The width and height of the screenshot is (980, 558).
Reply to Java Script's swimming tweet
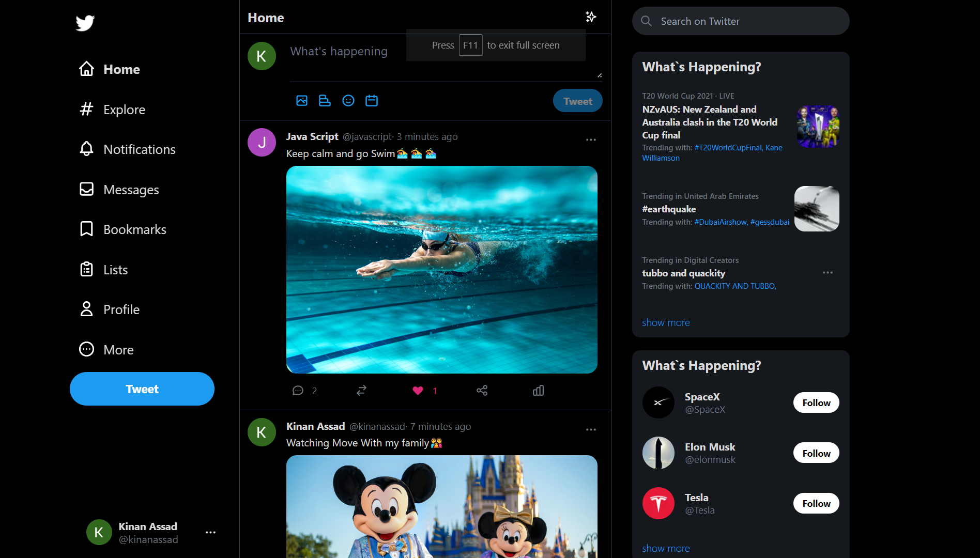click(x=298, y=391)
